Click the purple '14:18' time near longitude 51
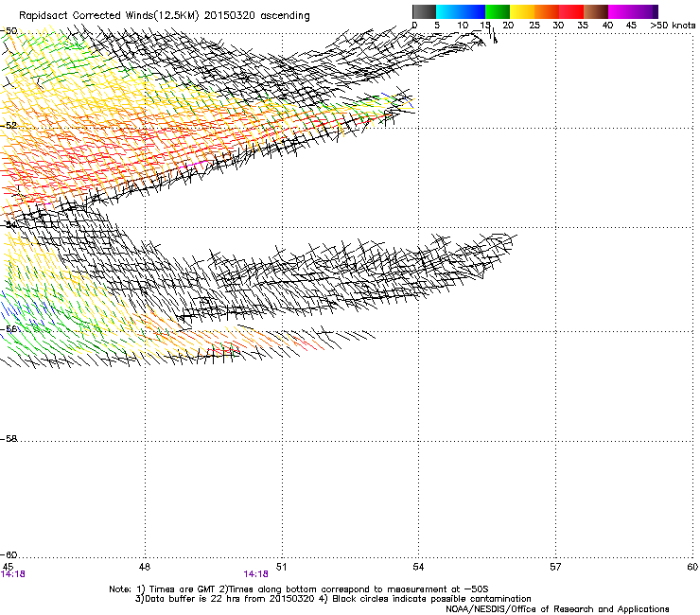 tap(255, 574)
